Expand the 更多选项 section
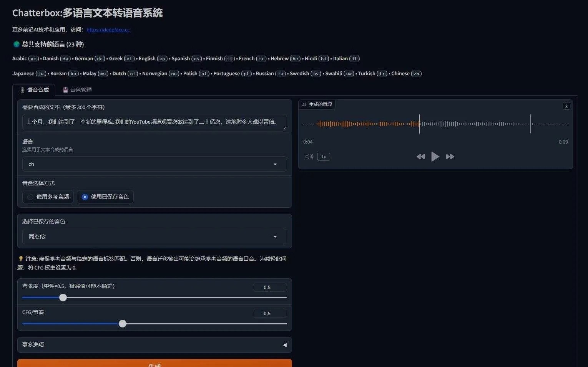 tap(154, 345)
